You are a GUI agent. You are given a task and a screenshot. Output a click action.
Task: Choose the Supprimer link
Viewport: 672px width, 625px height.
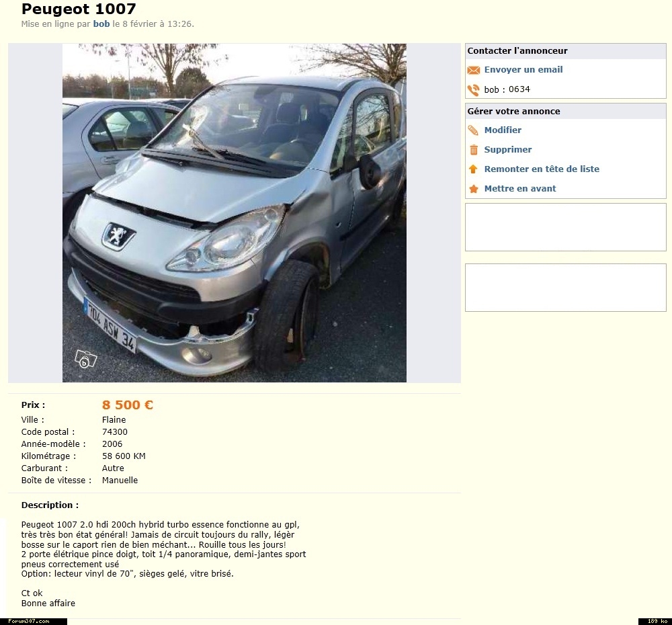coord(508,150)
